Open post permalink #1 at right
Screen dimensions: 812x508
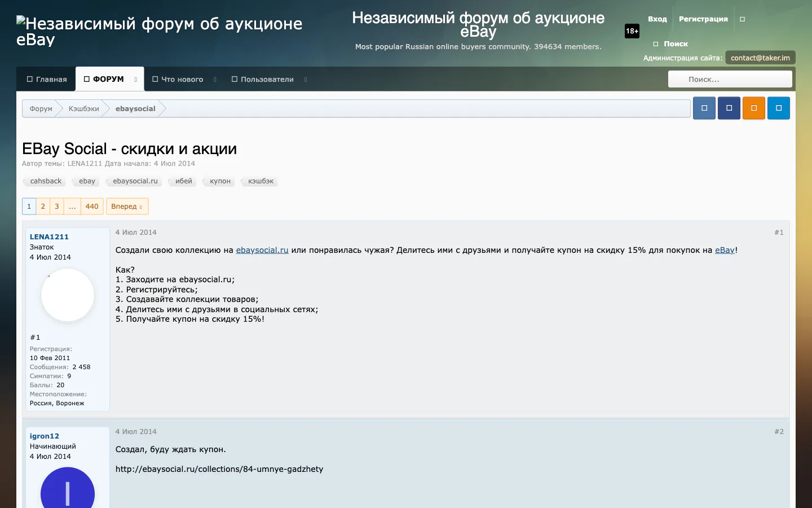(779, 233)
